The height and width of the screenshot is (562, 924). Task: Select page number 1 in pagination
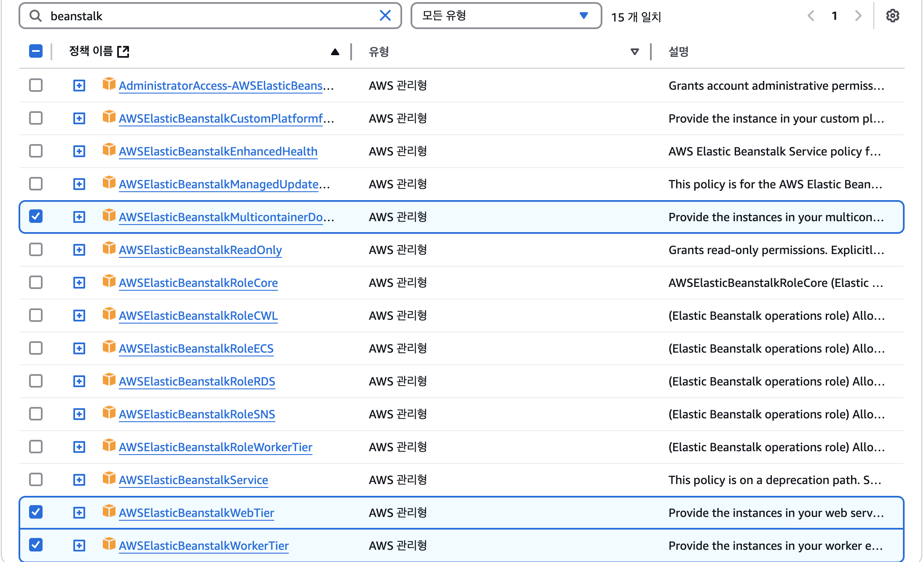coord(834,16)
